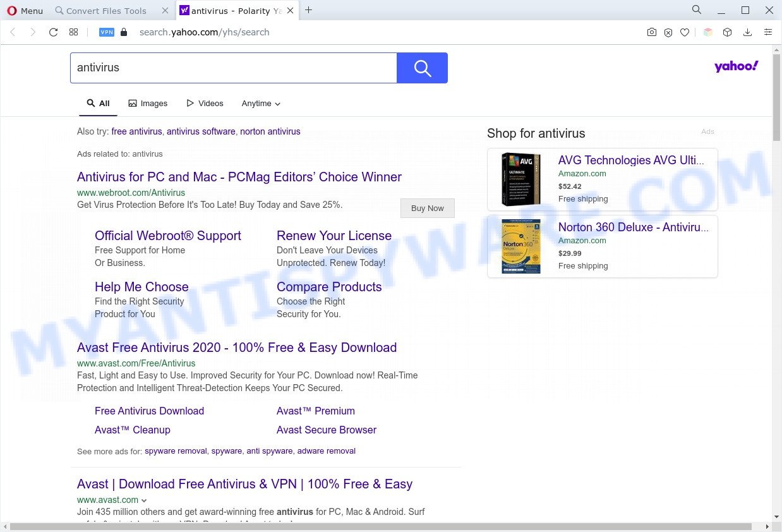Expand www.avast.com result options arrow
Image resolution: width=782 pixels, height=532 pixels.
coord(144,500)
